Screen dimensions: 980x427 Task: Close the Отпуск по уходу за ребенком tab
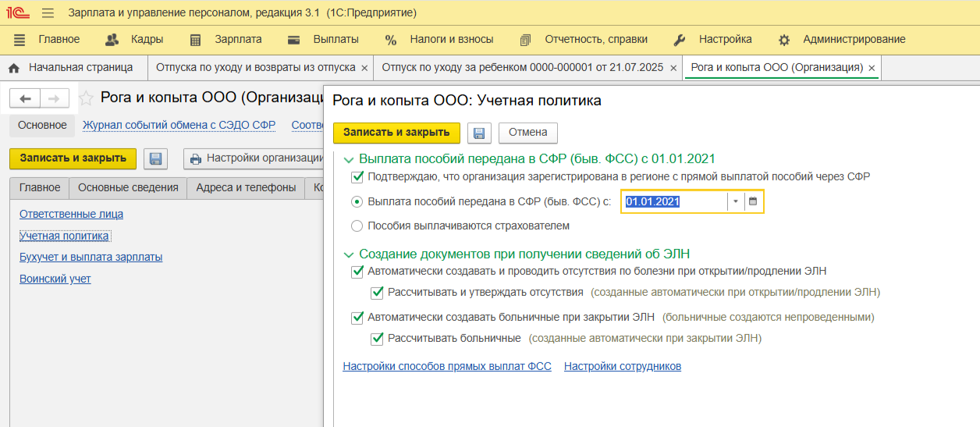point(673,69)
